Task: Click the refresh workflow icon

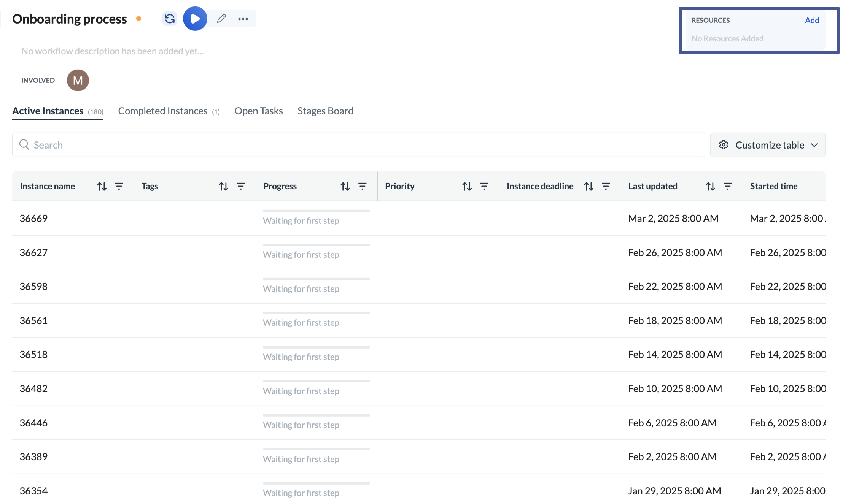Action: pyautogui.click(x=170, y=19)
